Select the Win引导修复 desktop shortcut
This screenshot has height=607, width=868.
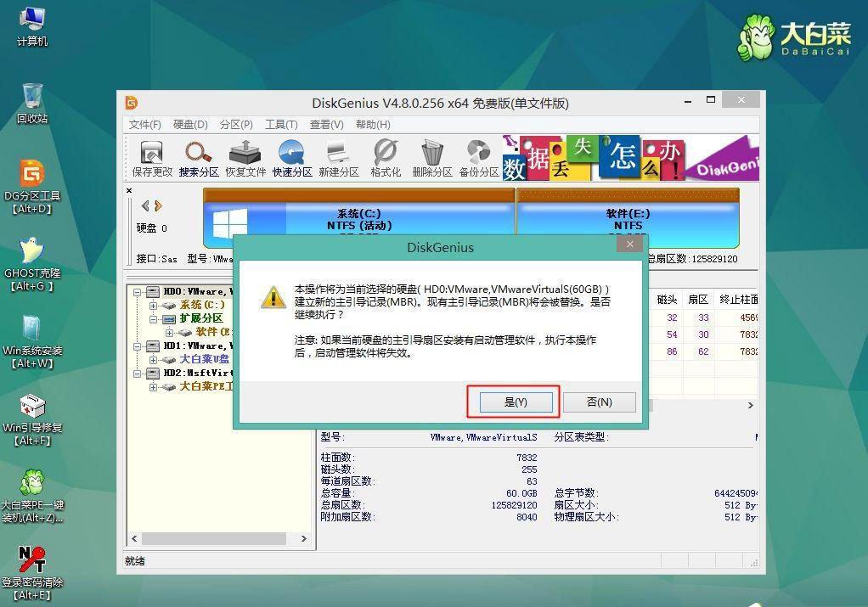(x=32, y=419)
